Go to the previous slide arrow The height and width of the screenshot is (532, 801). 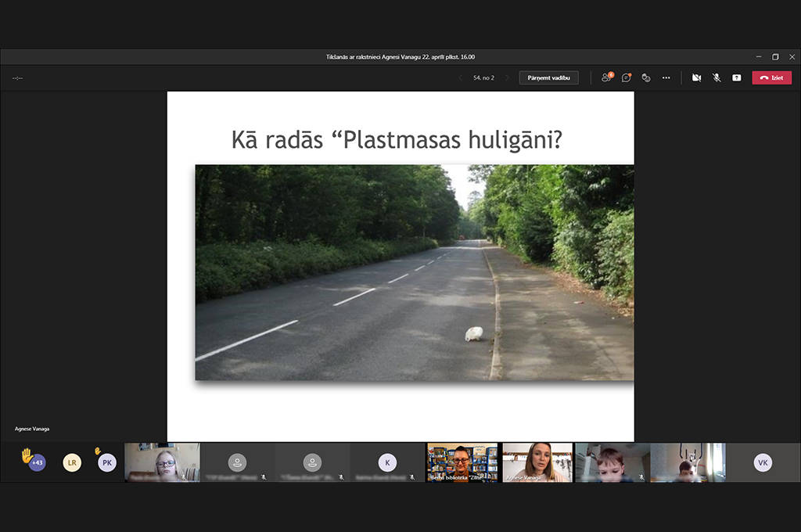(x=461, y=77)
